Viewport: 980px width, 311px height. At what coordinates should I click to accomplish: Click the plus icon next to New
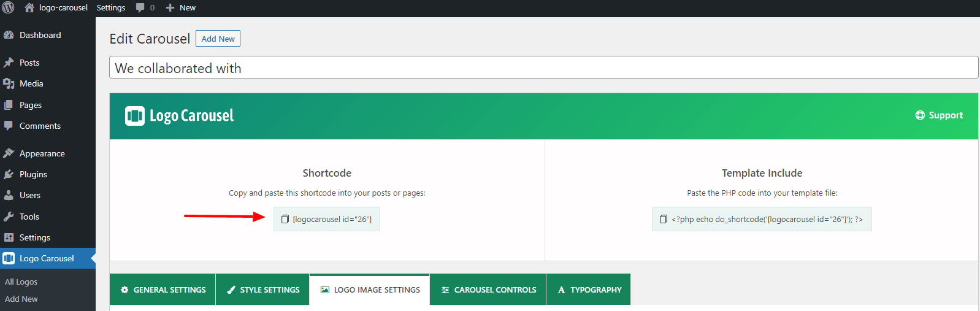pyautogui.click(x=170, y=7)
